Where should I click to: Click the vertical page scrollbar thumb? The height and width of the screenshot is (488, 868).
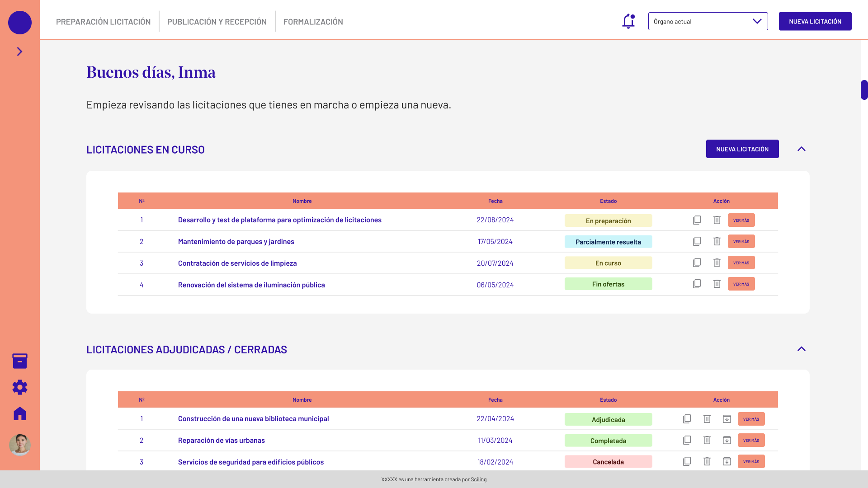click(864, 90)
